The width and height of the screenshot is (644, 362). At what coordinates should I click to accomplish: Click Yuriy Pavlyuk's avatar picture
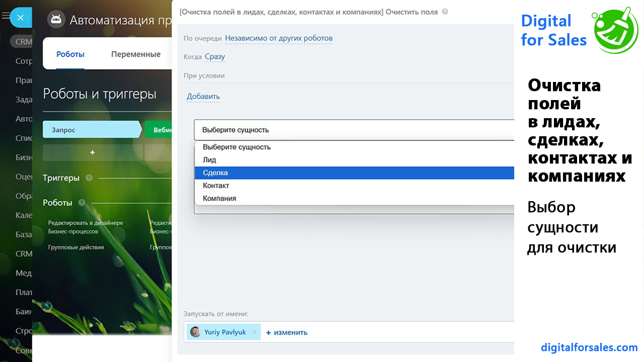click(195, 332)
